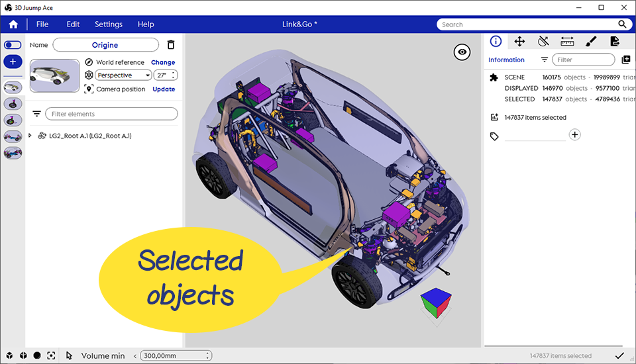Screen dimensions: 636x364
Task: Select the second viewpoint thumbnail in sidebar
Action: pos(13,104)
